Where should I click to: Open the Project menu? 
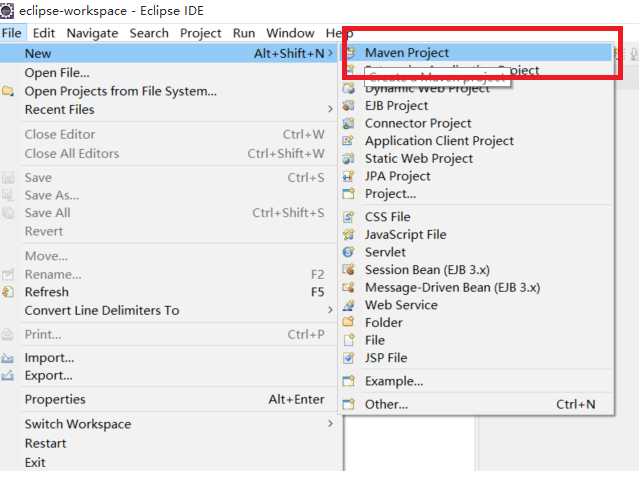pyautogui.click(x=201, y=33)
